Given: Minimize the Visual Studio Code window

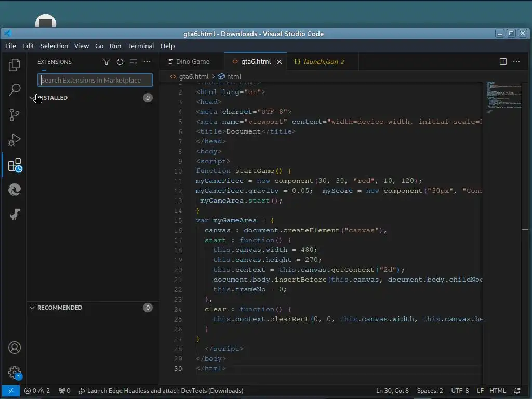Looking at the screenshot, I should click(x=499, y=33).
